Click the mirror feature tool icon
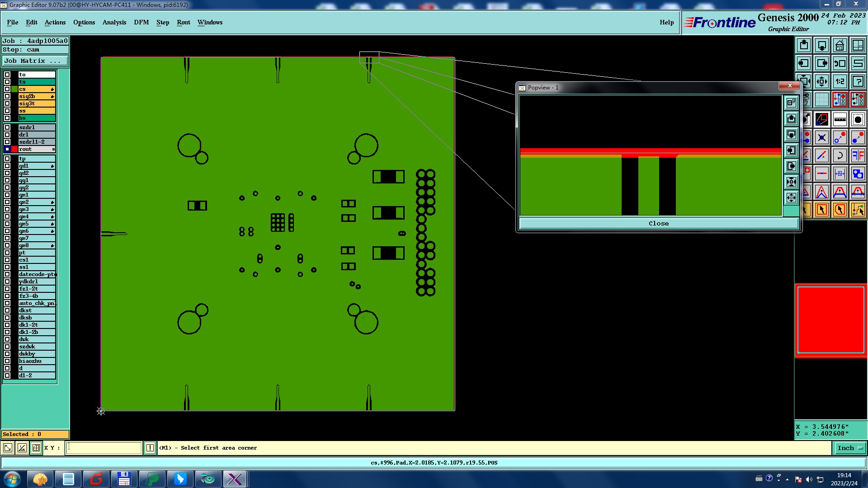 tap(858, 155)
